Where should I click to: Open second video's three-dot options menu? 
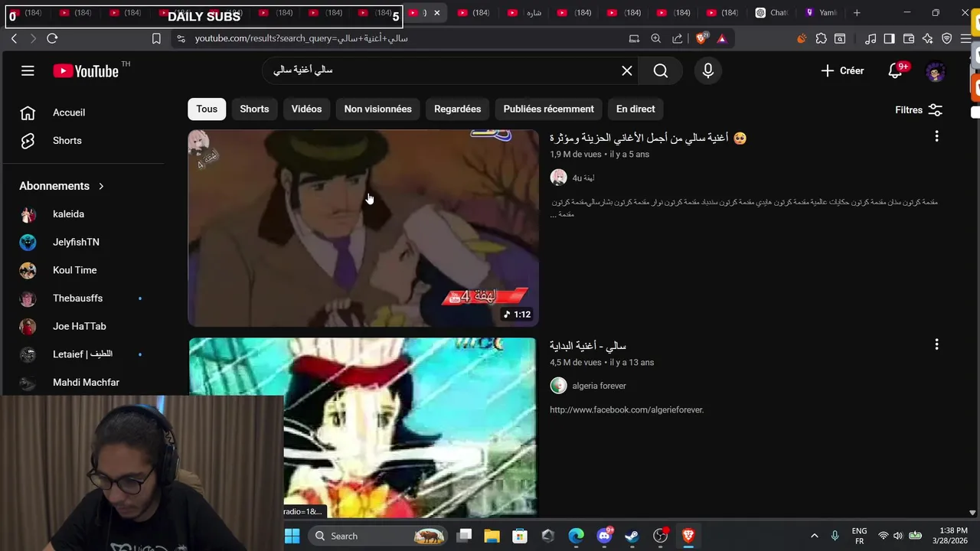click(x=936, y=344)
